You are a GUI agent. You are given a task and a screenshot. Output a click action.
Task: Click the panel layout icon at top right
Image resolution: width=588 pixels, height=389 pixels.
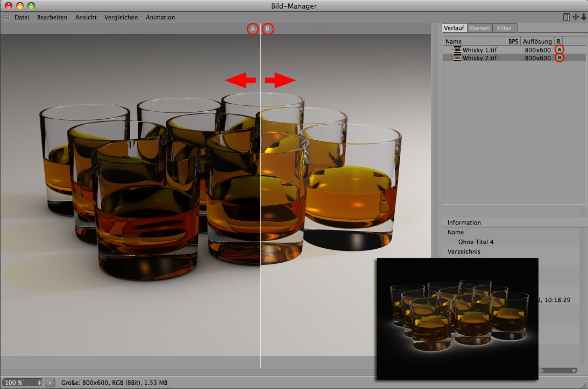[566, 17]
